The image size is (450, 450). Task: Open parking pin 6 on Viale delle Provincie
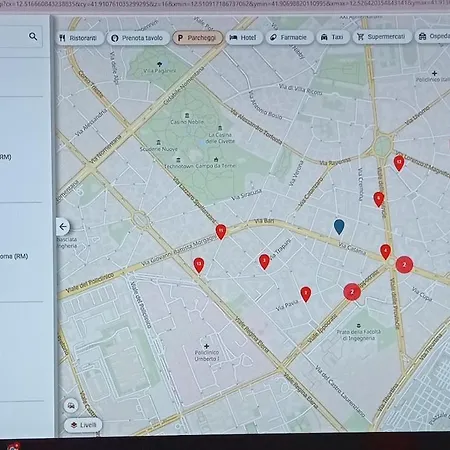[379, 199]
